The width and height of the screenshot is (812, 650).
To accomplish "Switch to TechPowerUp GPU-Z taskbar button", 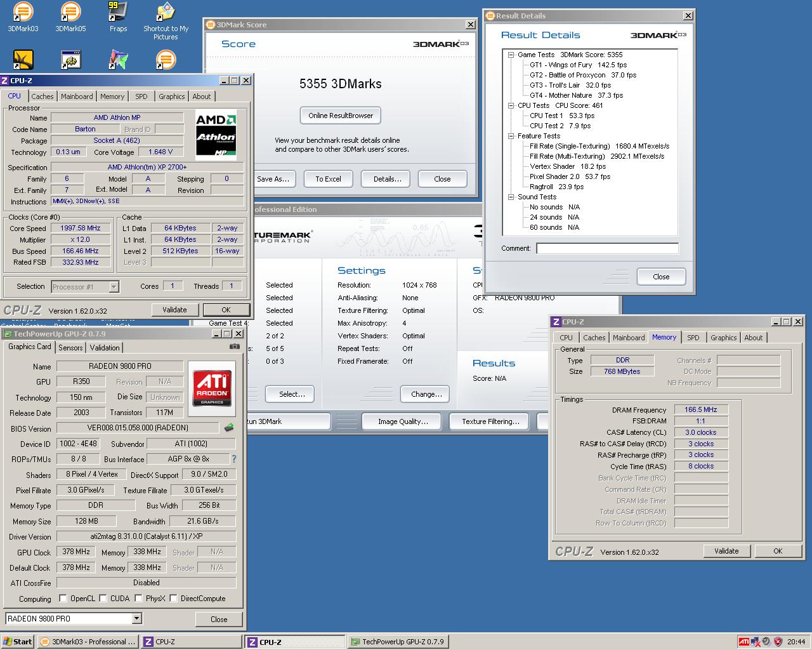I will point(398,642).
